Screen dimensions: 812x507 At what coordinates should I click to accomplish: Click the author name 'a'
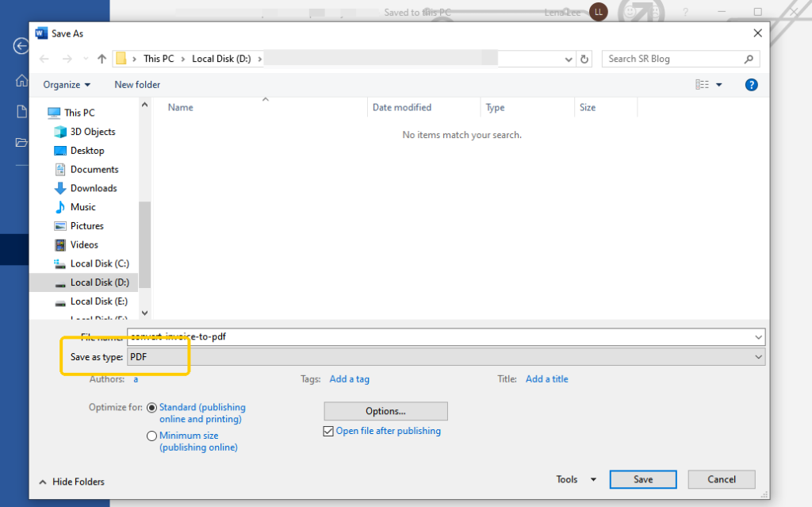[x=136, y=379]
